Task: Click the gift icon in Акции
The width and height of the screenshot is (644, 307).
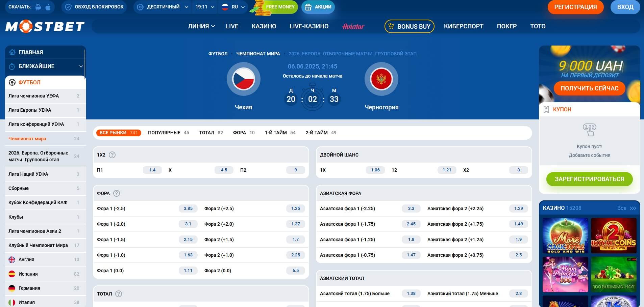Action: tap(308, 7)
